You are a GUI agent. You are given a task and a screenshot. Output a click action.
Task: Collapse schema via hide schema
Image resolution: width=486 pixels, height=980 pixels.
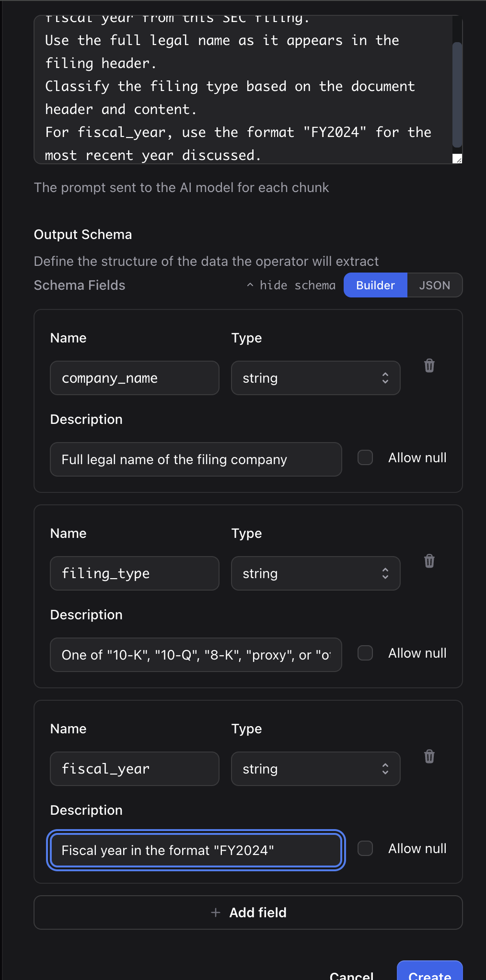pyautogui.click(x=291, y=285)
